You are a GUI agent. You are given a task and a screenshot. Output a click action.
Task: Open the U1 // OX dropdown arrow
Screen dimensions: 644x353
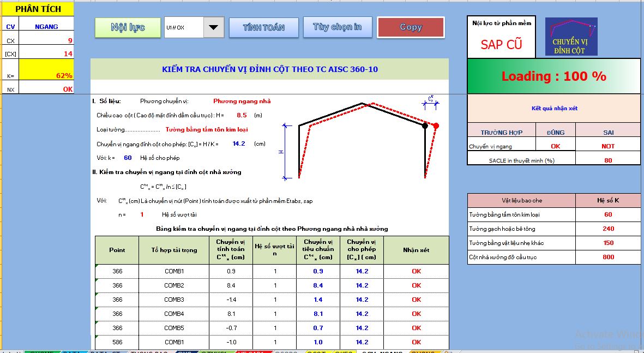click(214, 27)
